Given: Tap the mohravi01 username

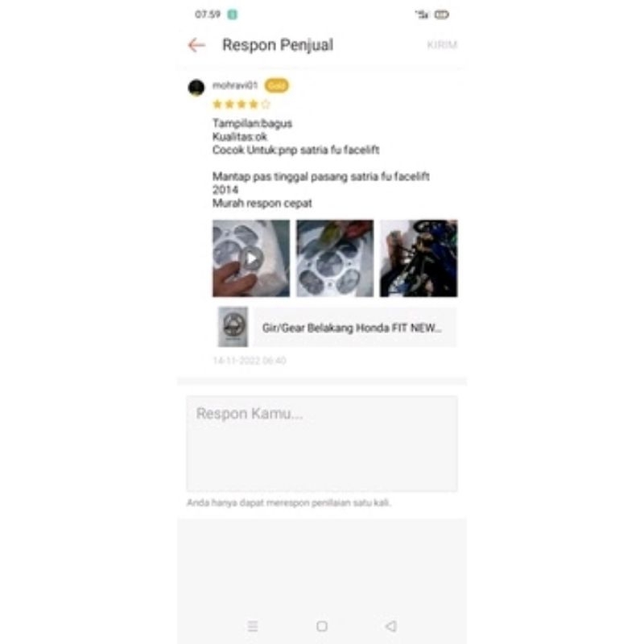Looking at the screenshot, I should pos(235,85).
